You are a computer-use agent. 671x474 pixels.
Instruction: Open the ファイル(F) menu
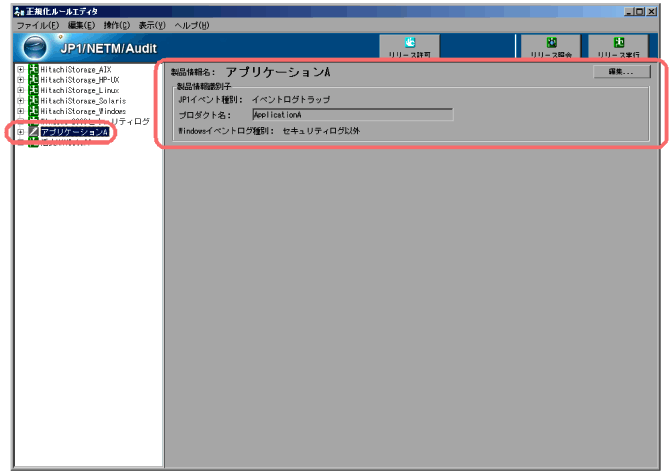[38, 25]
